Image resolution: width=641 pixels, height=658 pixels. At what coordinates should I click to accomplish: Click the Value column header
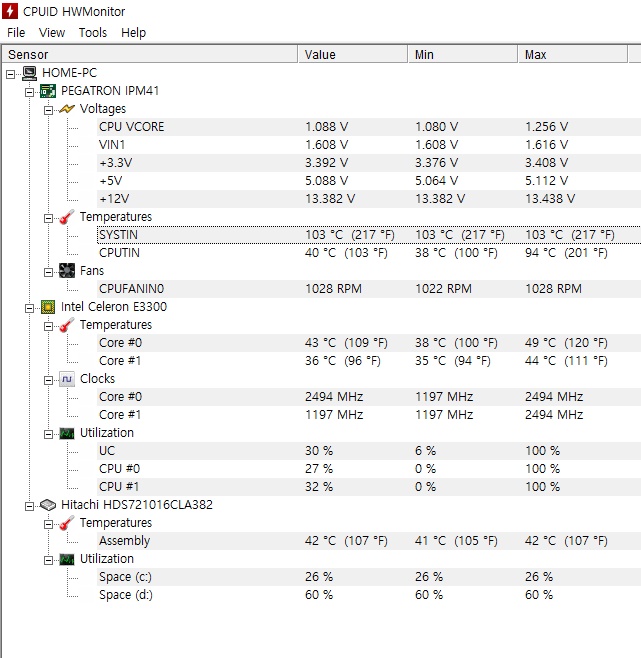(353, 55)
